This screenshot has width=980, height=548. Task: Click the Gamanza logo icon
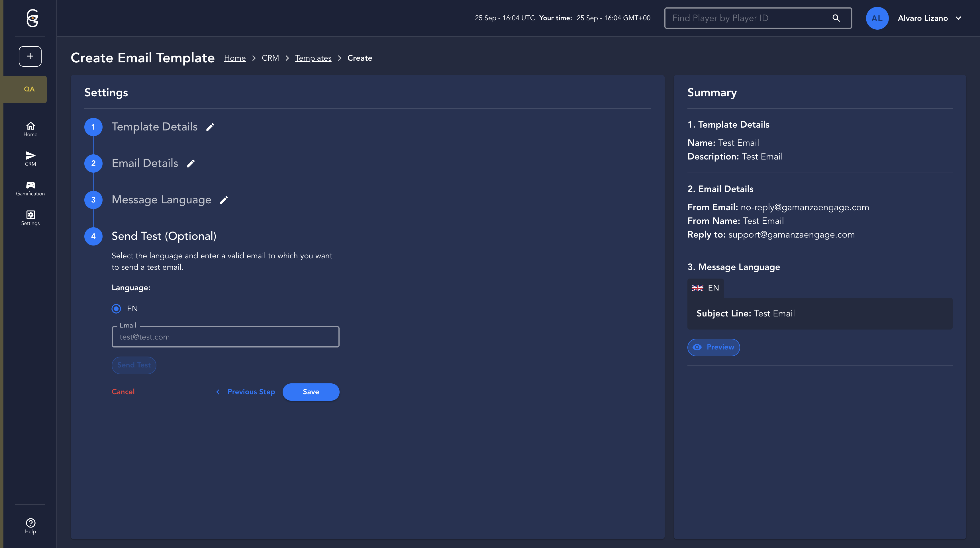[x=32, y=18]
